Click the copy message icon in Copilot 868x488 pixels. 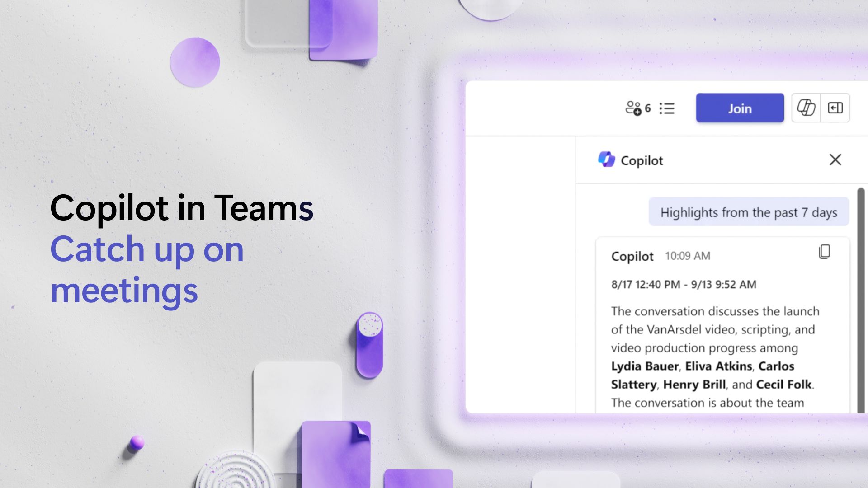point(825,251)
